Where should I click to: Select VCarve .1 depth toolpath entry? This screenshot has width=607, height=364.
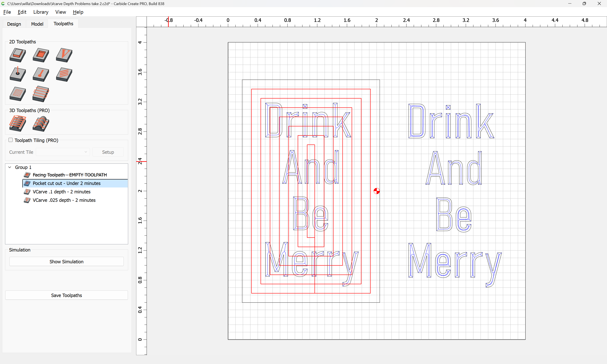click(x=61, y=192)
